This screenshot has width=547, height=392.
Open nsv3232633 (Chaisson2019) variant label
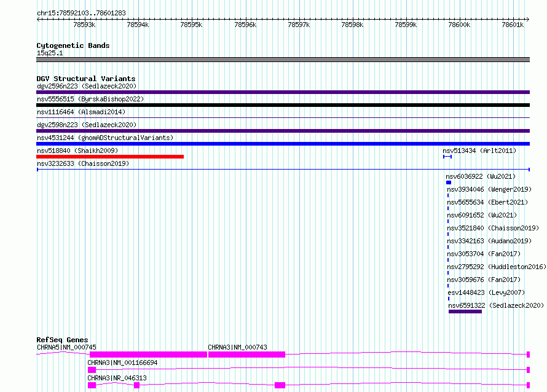point(83,163)
